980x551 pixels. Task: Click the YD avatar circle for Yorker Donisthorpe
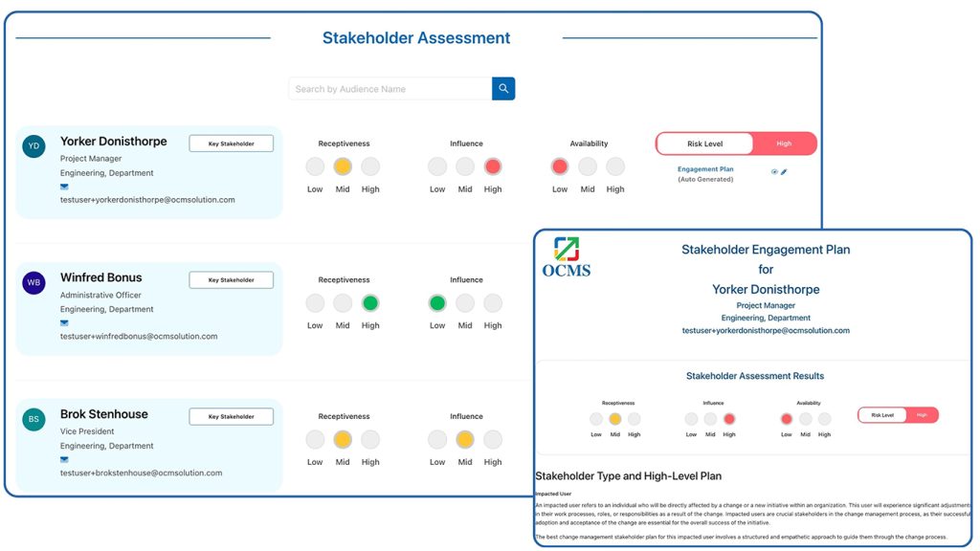33,146
